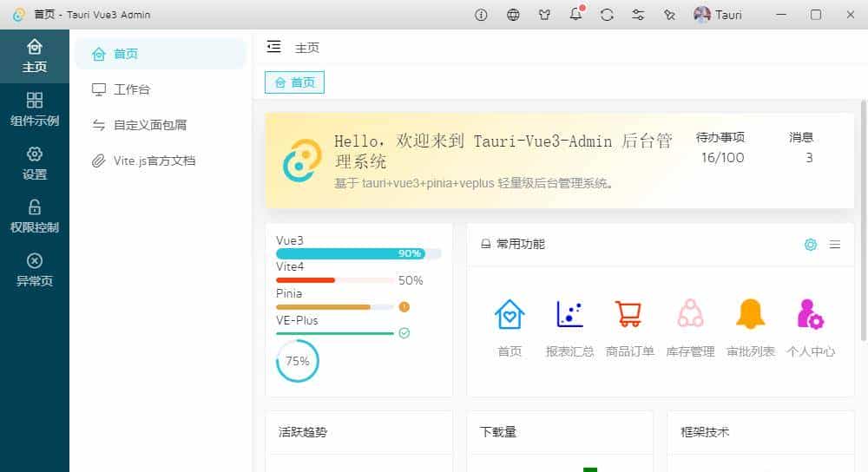Open notifications bell in title bar
Viewport: 868px width, 472px height.
[575, 14]
